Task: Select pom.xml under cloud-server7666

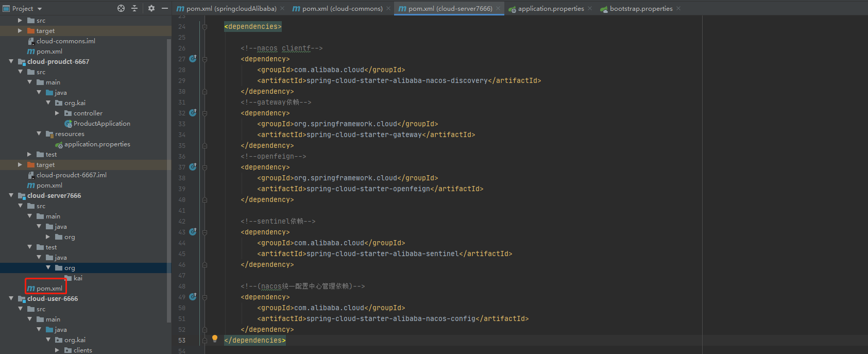Action: pyautogui.click(x=49, y=289)
